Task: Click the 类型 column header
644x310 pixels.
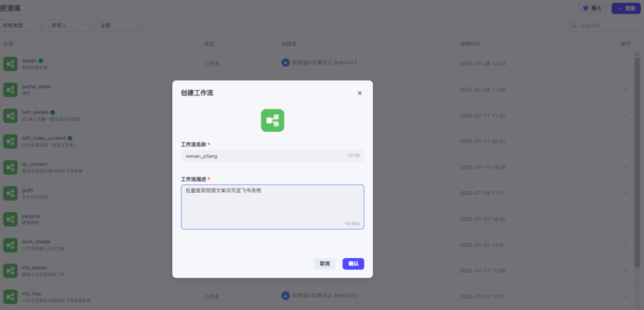Action: coord(209,44)
